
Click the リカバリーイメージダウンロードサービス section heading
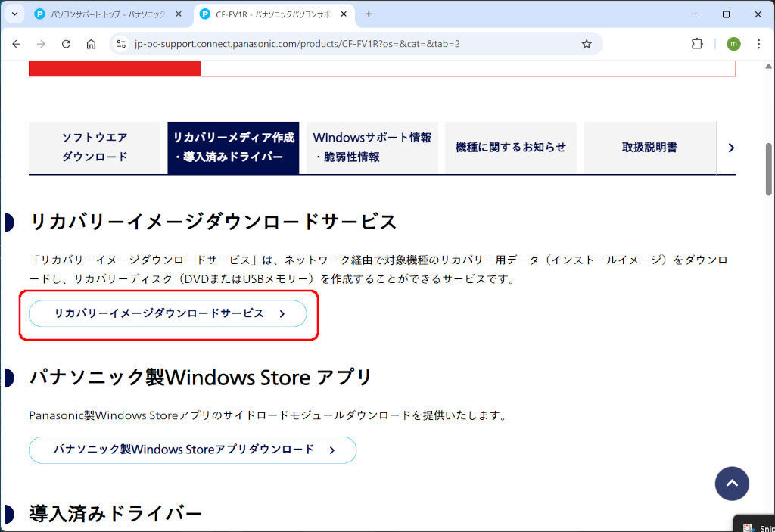click(213, 222)
